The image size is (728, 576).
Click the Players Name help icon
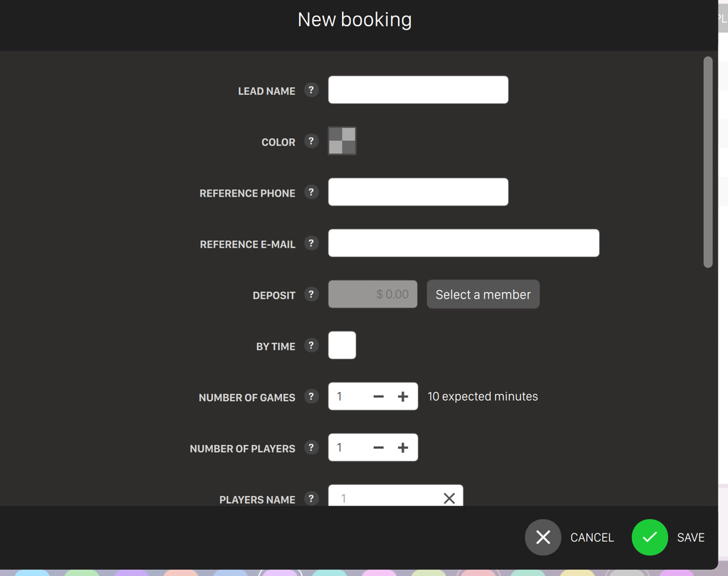click(311, 498)
